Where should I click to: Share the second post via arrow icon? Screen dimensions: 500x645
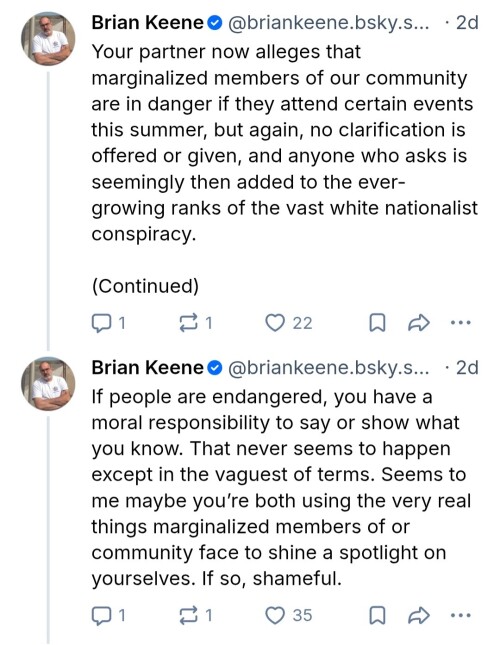(419, 615)
